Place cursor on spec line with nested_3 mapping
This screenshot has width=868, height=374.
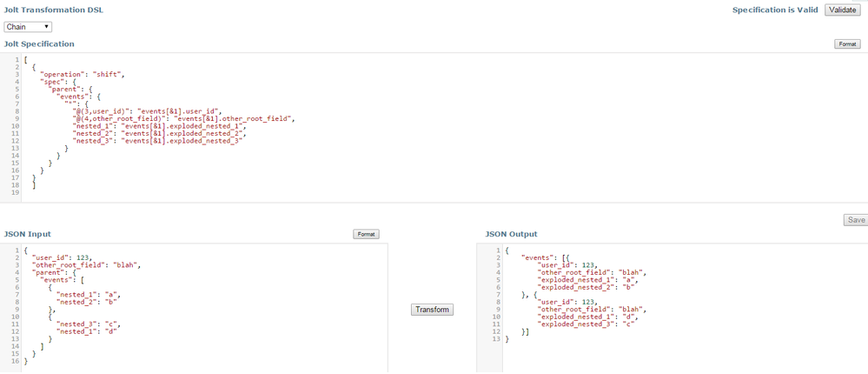click(x=156, y=141)
